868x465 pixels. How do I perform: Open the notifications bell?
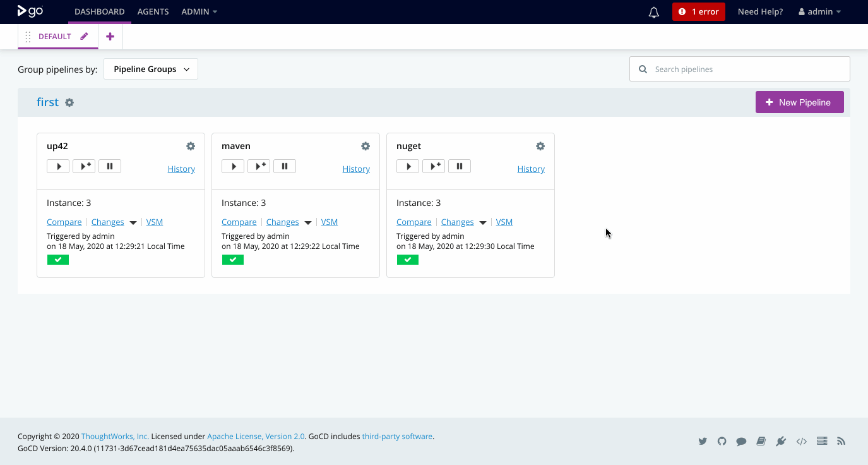(654, 12)
